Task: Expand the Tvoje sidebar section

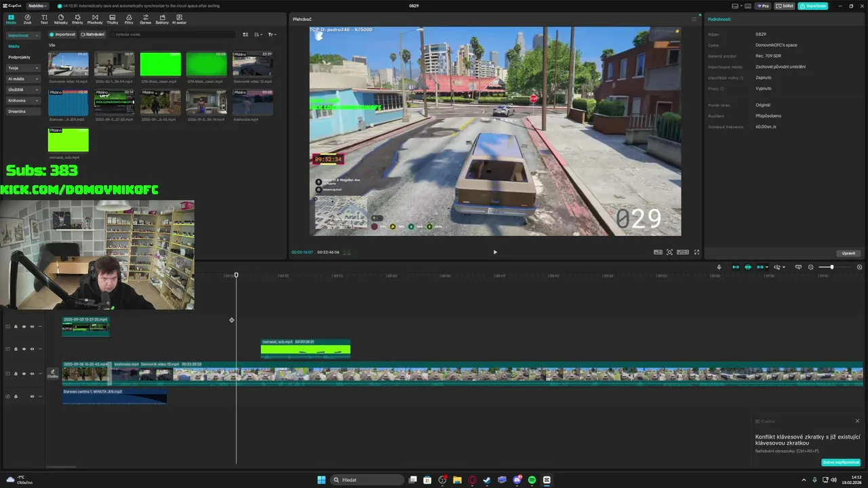Action: tap(22, 68)
